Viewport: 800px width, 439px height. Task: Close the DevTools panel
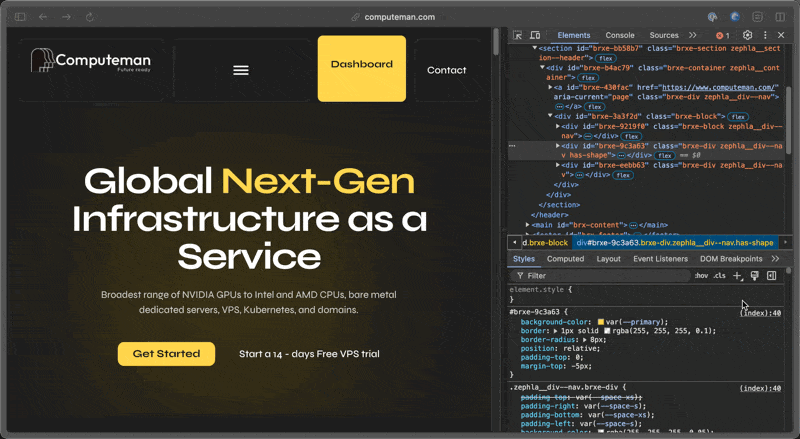coord(781,35)
